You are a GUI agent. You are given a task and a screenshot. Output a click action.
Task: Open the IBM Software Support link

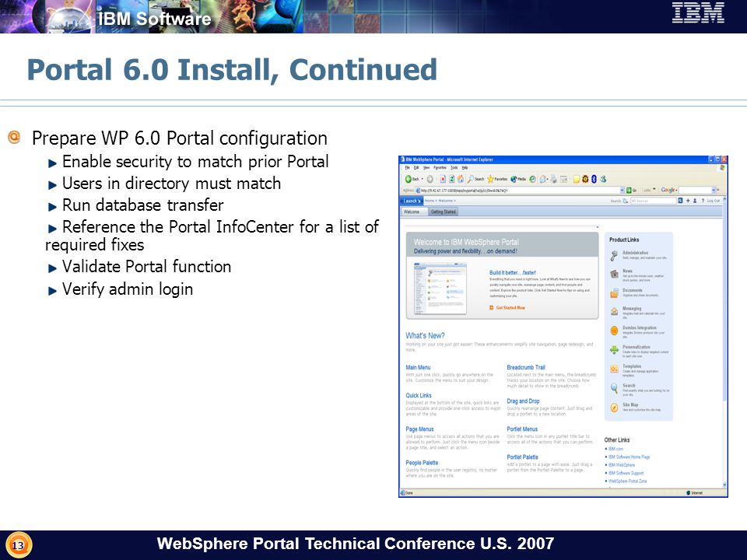point(626,473)
